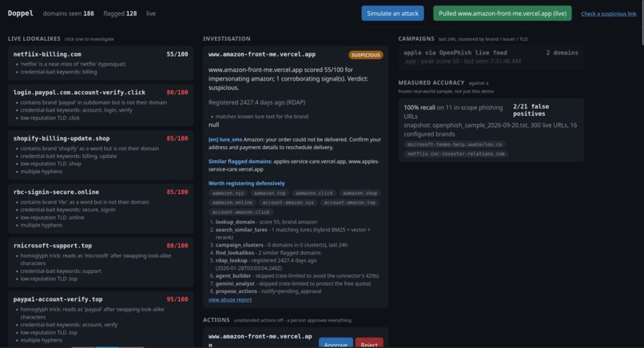
Task: Click the netflix-inc-investor-relations.com chip
Action: pos(456,154)
